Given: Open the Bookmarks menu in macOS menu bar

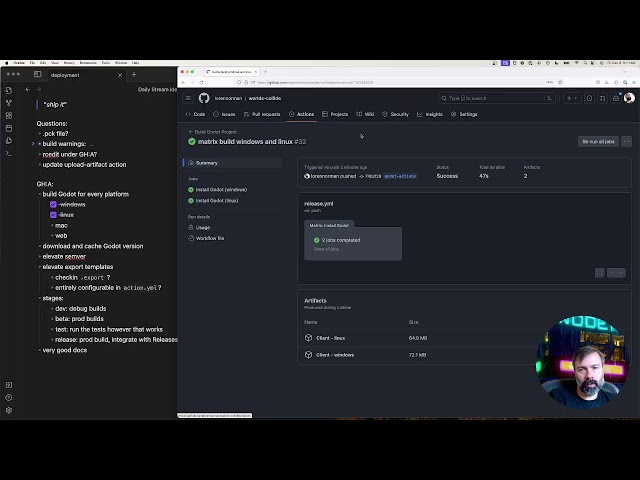Looking at the screenshot, I should tap(88, 63).
